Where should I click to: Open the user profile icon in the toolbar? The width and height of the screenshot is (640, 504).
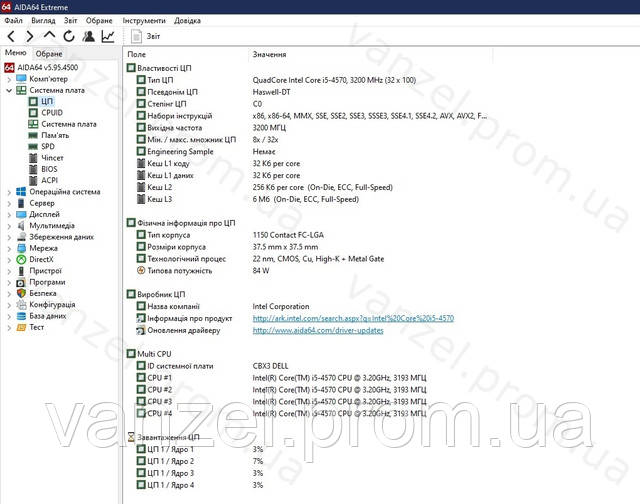pyautogui.click(x=88, y=37)
